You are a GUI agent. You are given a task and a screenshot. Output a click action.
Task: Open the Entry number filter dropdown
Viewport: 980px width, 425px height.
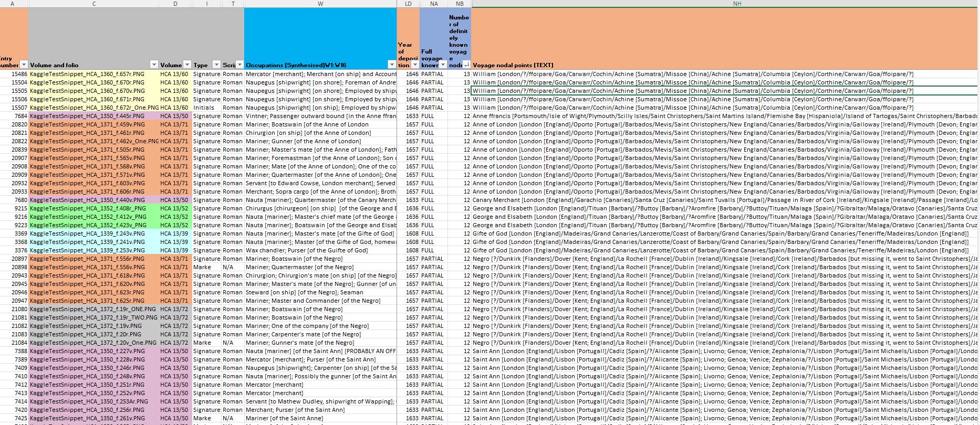tap(24, 65)
